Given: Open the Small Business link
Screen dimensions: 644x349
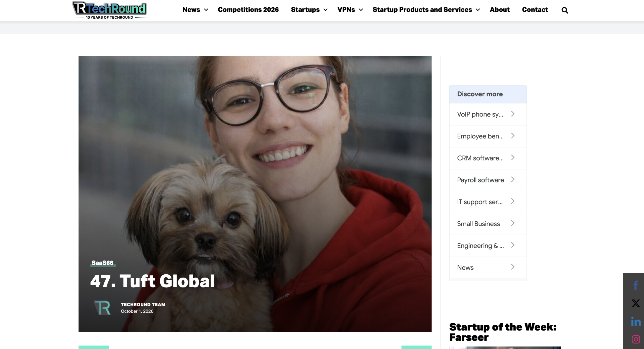Looking at the screenshot, I should tap(478, 224).
